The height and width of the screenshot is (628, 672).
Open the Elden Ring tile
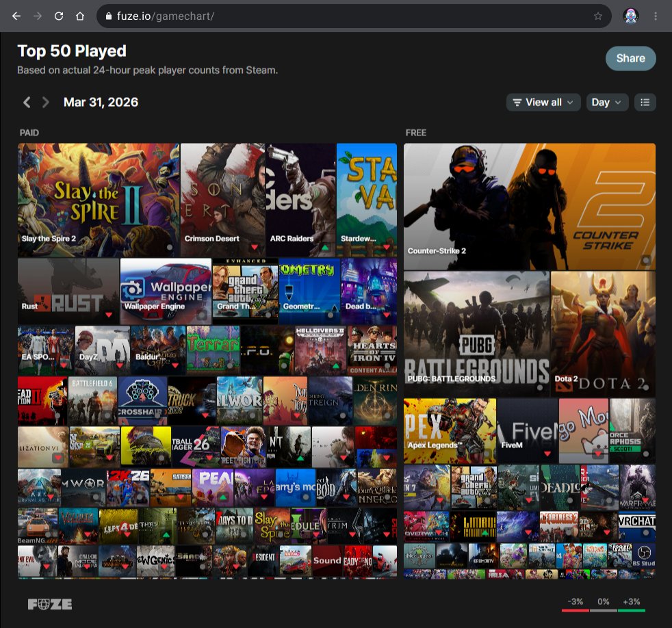(x=376, y=401)
